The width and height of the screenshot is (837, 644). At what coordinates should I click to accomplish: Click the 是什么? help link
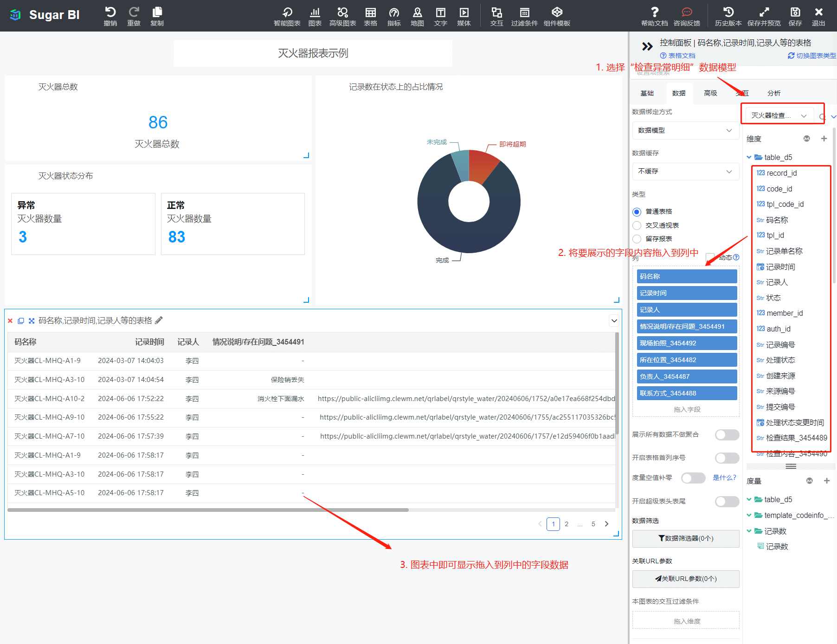pyautogui.click(x=724, y=478)
